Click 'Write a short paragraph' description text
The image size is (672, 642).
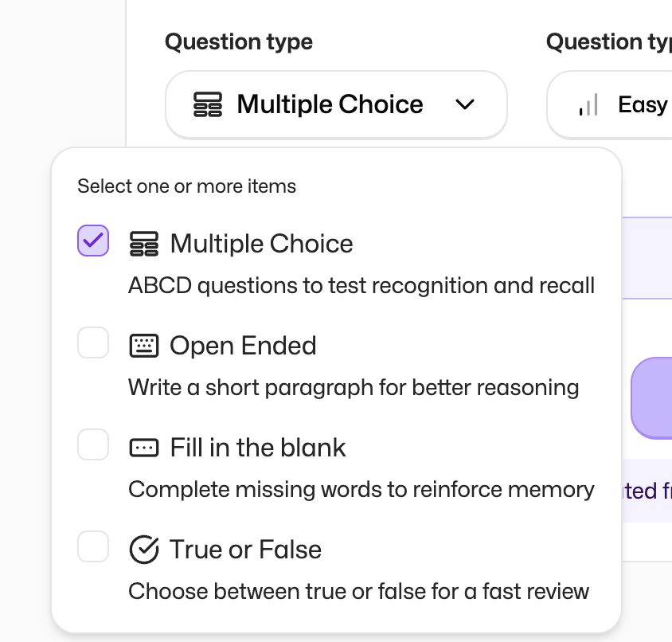tap(353, 388)
